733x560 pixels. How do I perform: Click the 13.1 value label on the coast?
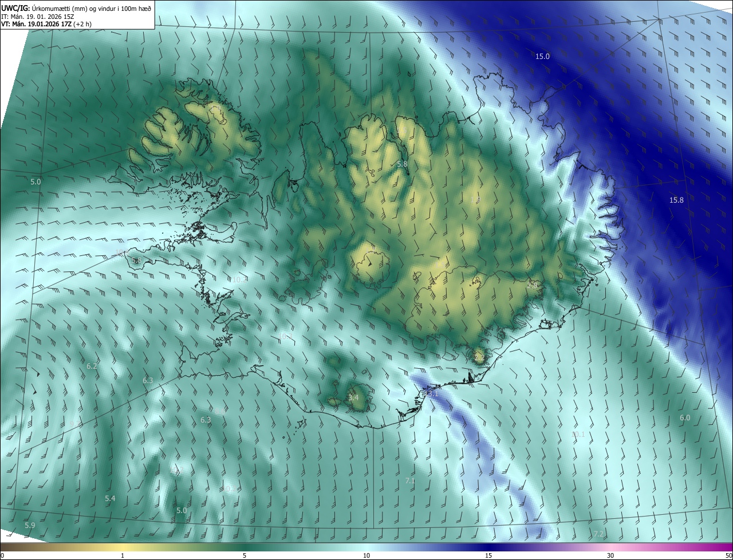pos(431,393)
